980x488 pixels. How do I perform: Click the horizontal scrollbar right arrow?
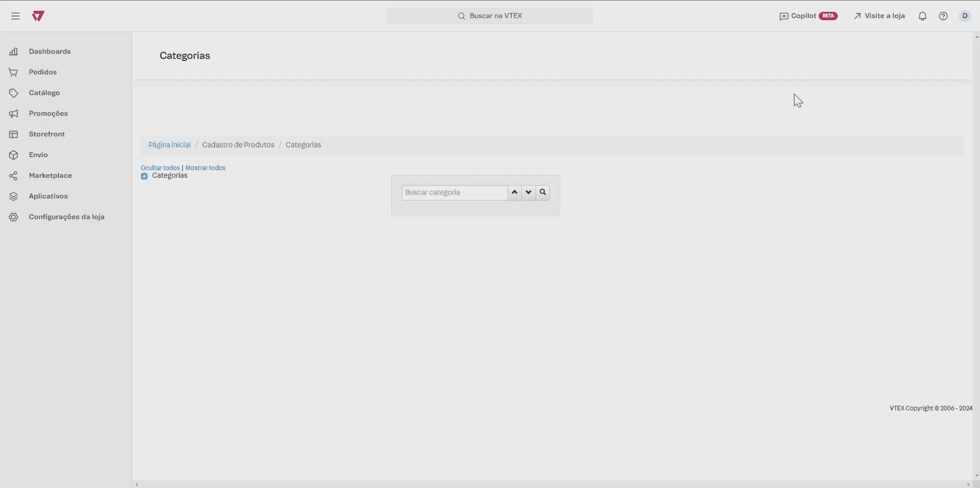(x=969, y=484)
